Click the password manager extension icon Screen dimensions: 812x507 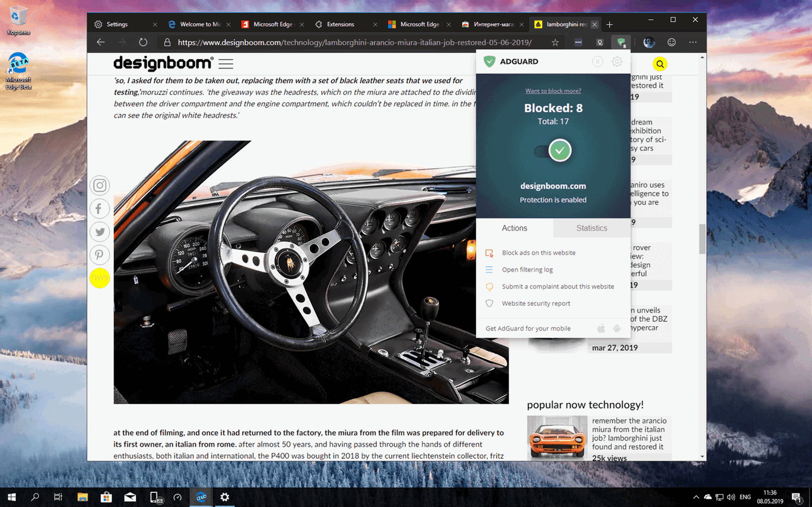(x=578, y=42)
